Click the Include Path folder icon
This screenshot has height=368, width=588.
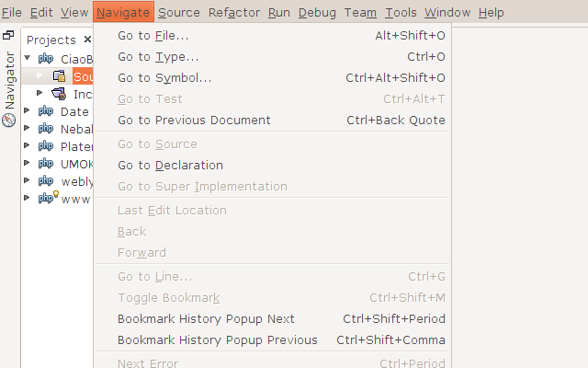pos(59,94)
